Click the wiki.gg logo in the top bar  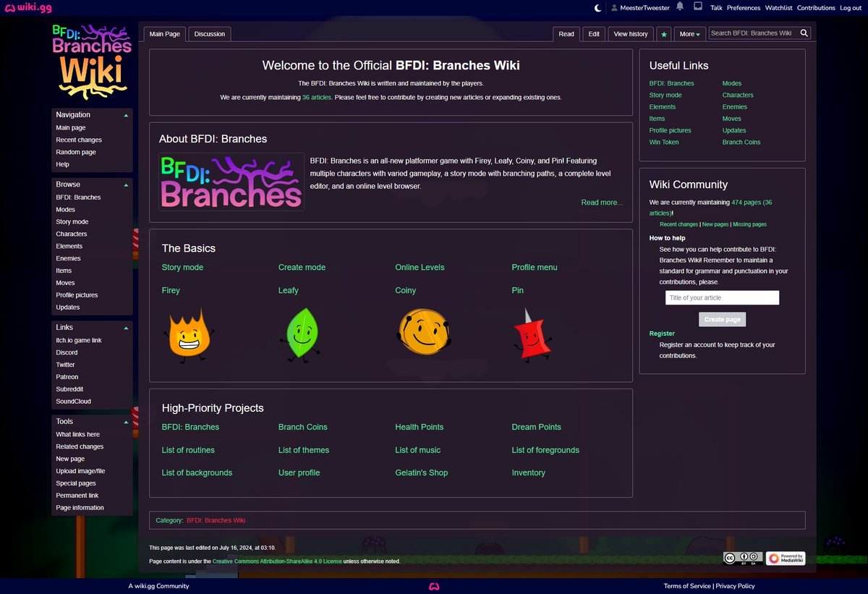click(28, 7)
